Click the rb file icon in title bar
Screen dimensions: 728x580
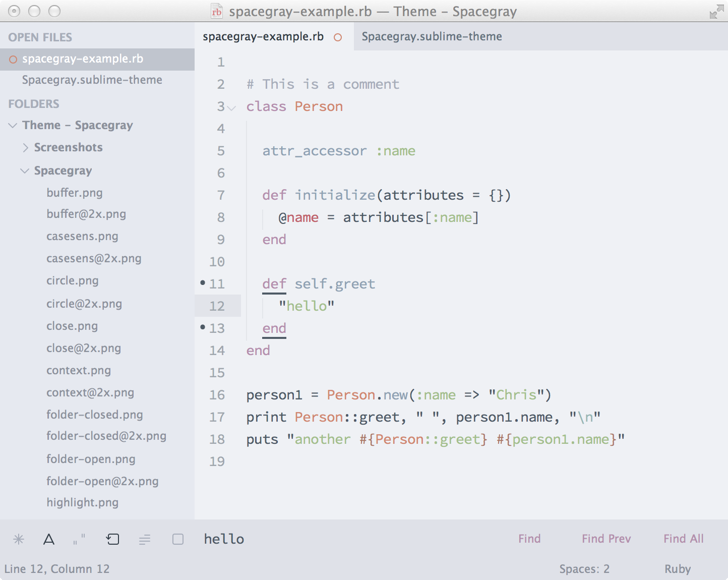click(217, 11)
